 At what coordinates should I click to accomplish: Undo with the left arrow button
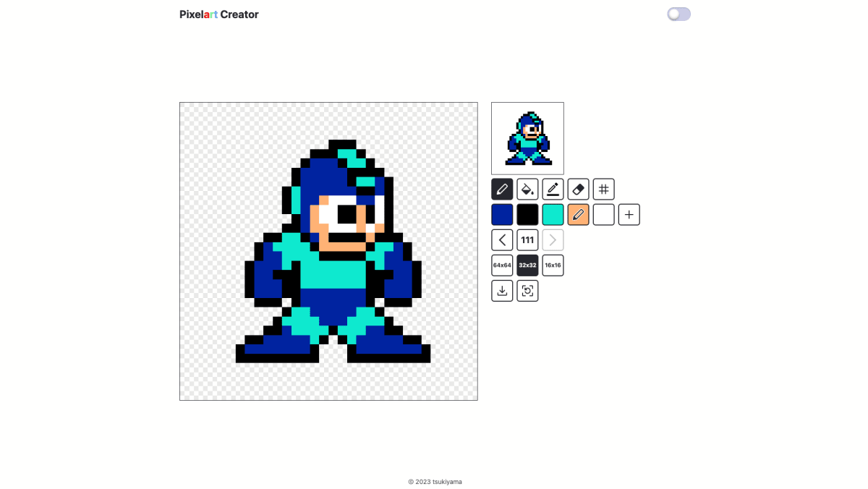click(x=502, y=240)
